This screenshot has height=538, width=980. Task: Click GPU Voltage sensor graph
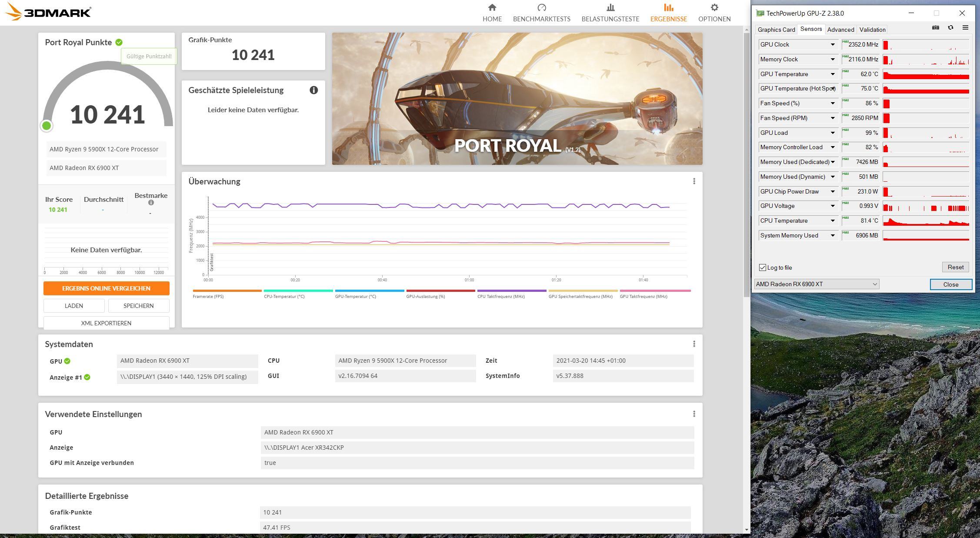tap(926, 206)
